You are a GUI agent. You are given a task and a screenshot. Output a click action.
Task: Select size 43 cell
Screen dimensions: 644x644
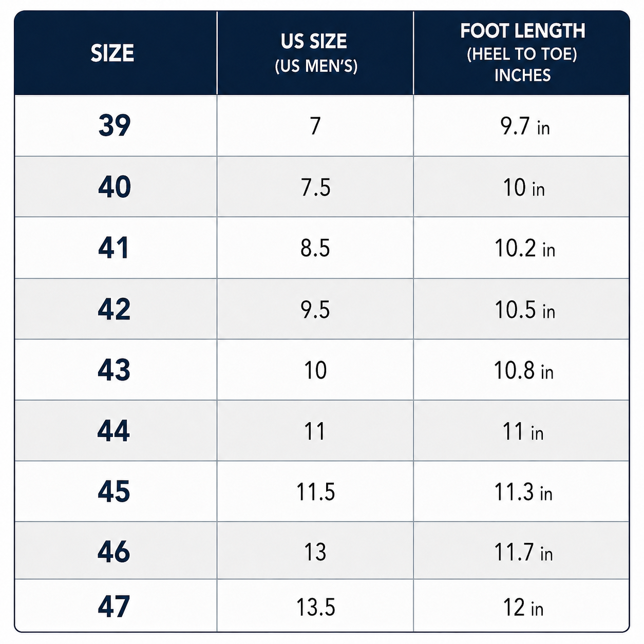[114, 370]
